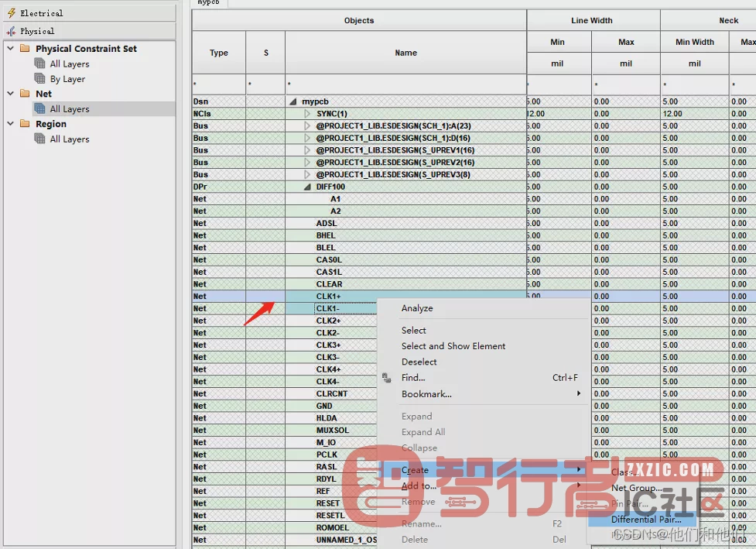The image size is (756, 549).
Task: Click the Net folder icon
Action: coord(25,94)
